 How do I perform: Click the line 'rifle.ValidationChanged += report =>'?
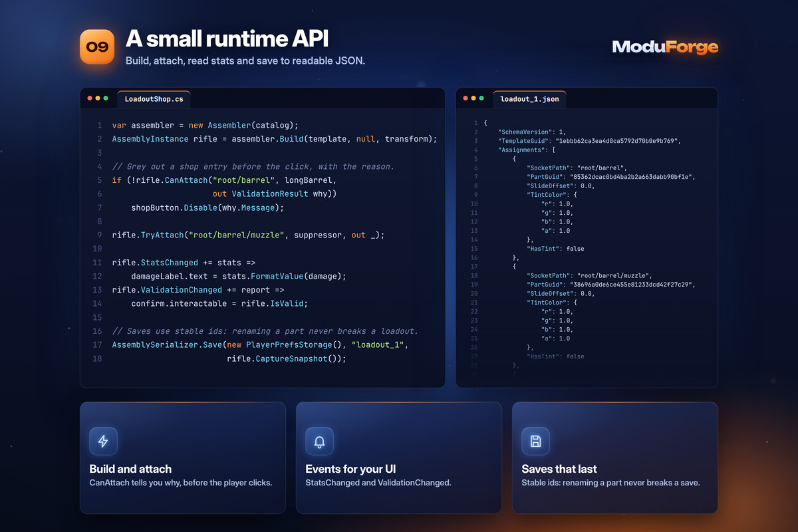pyautogui.click(x=198, y=290)
